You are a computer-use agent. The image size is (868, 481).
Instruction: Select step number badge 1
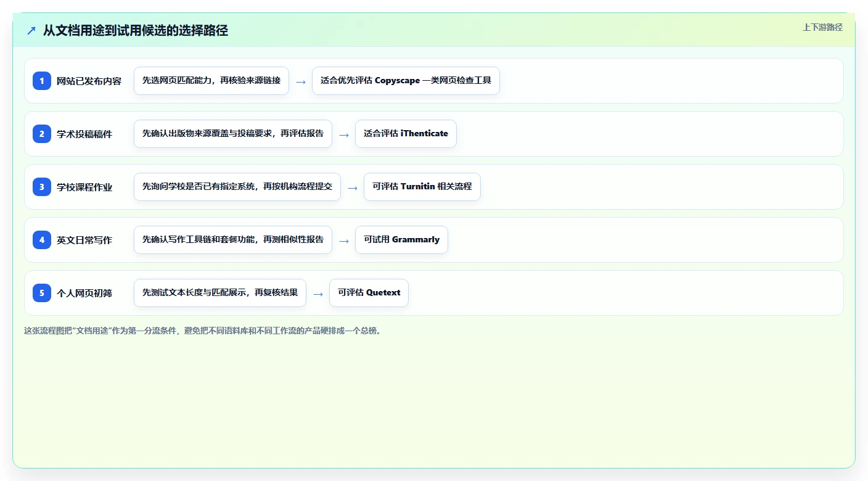pyautogui.click(x=42, y=81)
